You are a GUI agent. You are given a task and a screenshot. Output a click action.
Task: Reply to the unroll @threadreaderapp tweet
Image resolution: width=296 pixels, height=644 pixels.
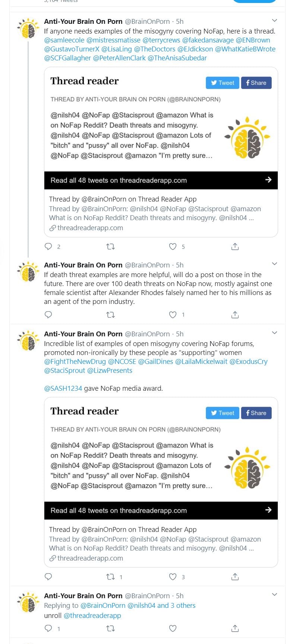click(48, 628)
